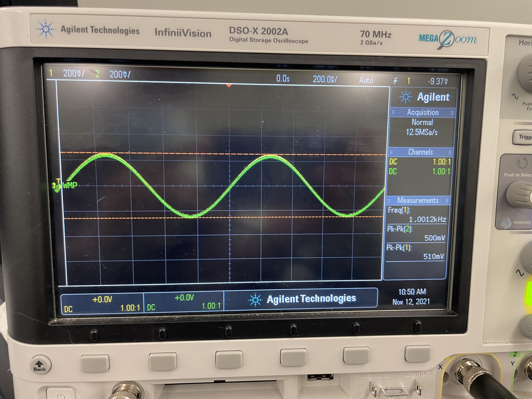
Task: Select the Agilent starburst logo in side panel
Action: click(405, 97)
